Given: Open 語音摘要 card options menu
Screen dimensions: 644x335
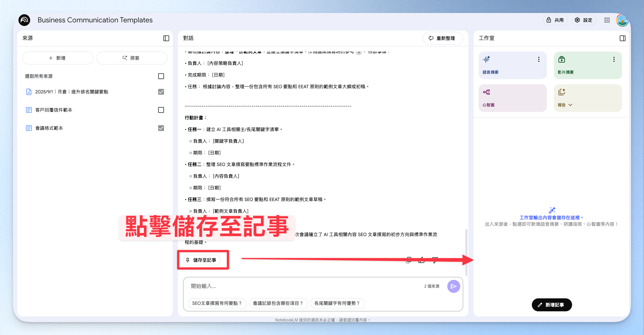Looking at the screenshot, I should pyautogui.click(x=539, y=59).
